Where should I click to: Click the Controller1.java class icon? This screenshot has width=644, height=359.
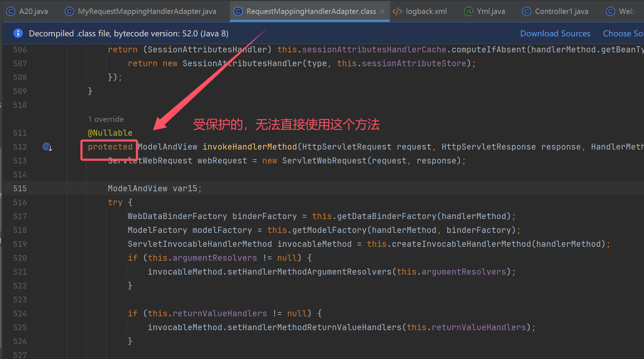coord(527,11)
